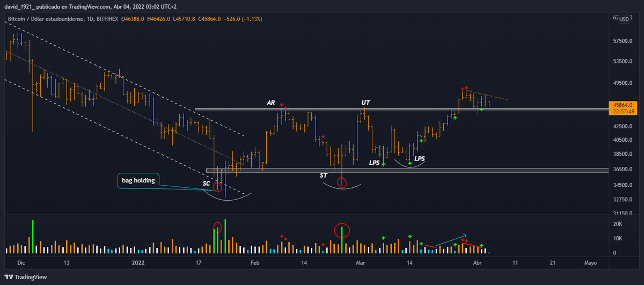The height and width of the screenshot is (285, 644).
Task: Open the USD currency selector on price axis
Action: [624, 19]
